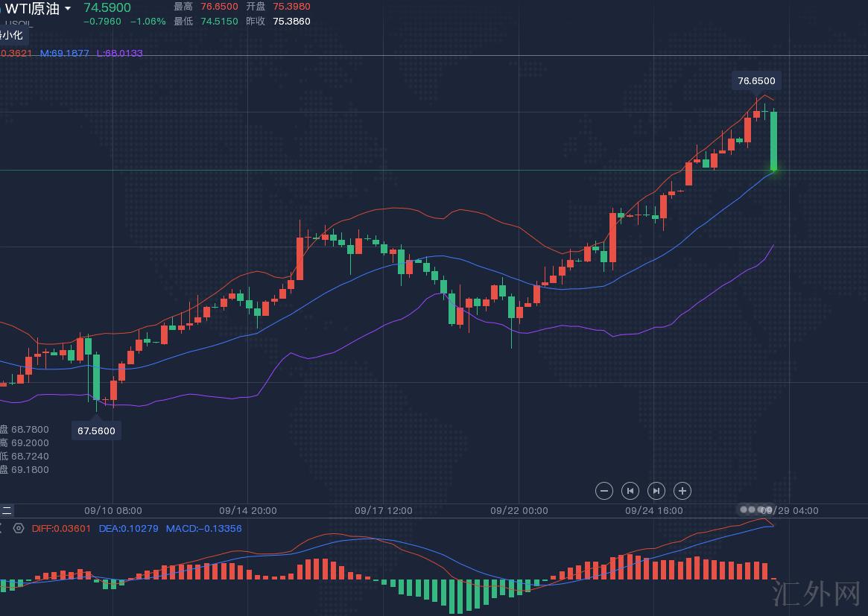
Task: Click the DEA value in MACD legend
Action: (128, 528)
